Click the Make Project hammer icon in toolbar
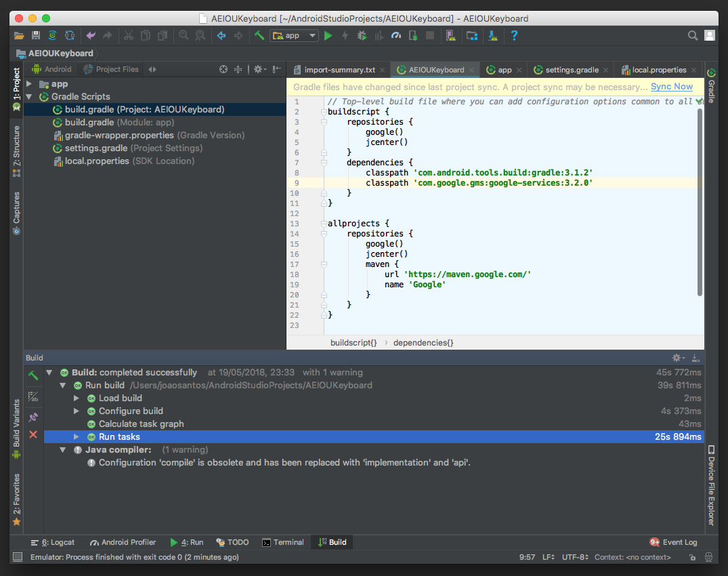Image resolution: width=728 pixels, height=576 pixels. [259, 36]
